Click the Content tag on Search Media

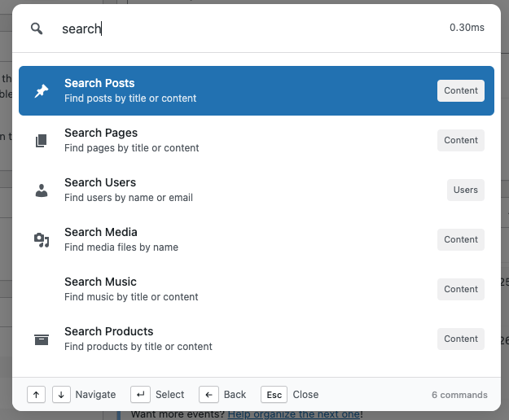click(461, 239)
